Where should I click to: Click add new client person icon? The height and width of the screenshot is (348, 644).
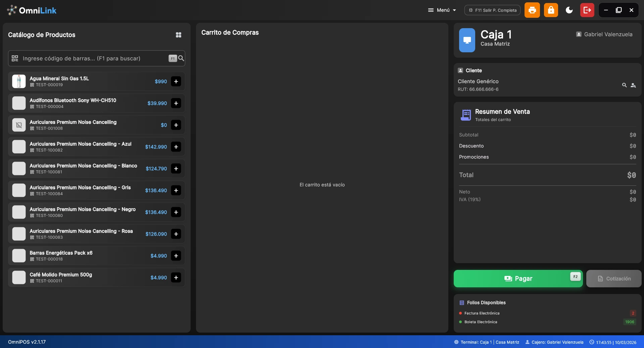(x=633, y=85)
